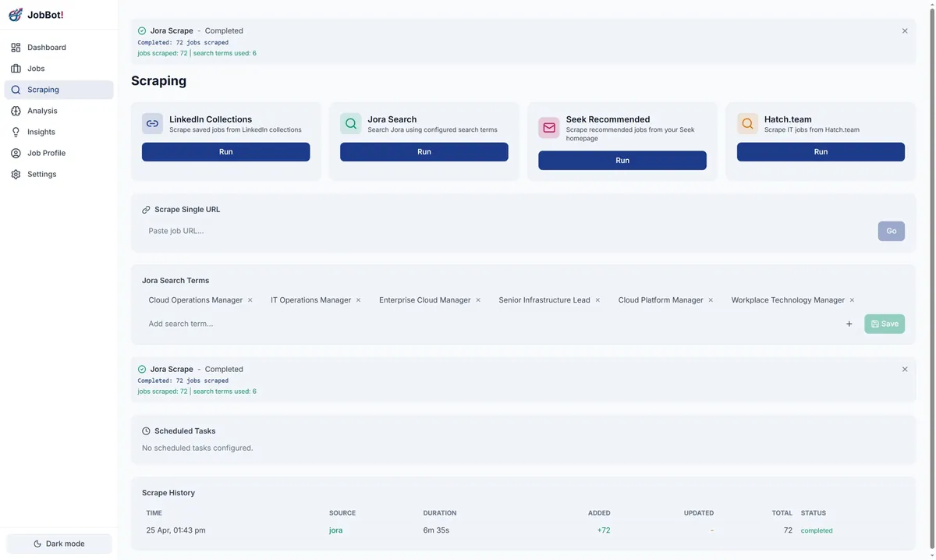This screenshot has width=936, height=560.
Task: Click 'No scheduled tasks configured.' text
Action: 197,448
